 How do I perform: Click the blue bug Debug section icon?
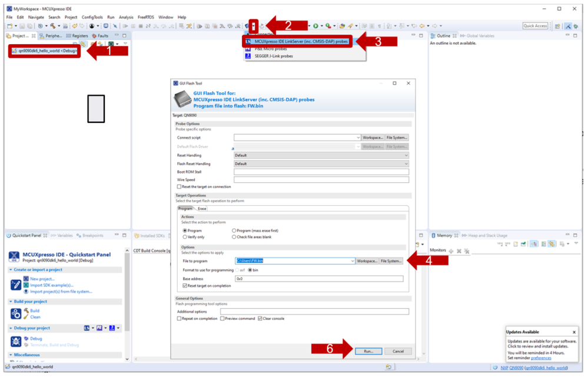[x=16, y=342]
